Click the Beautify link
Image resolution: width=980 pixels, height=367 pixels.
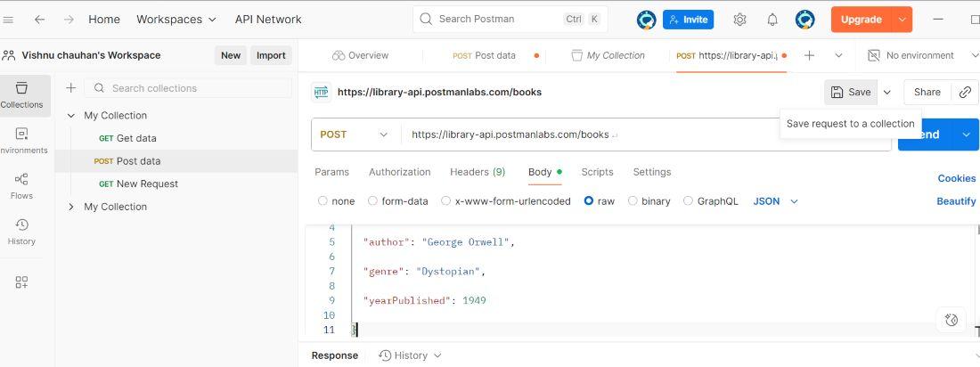(956, 201)
